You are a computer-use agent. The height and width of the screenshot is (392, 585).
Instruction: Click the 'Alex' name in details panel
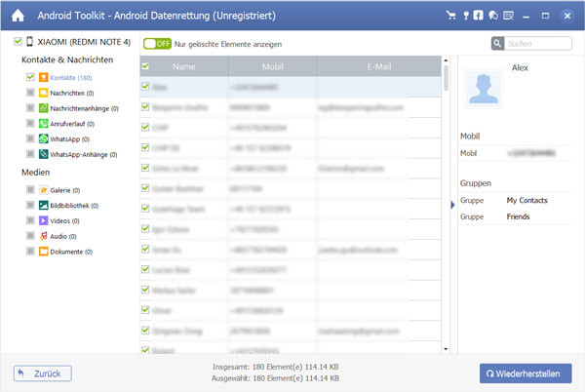(520, 68)
